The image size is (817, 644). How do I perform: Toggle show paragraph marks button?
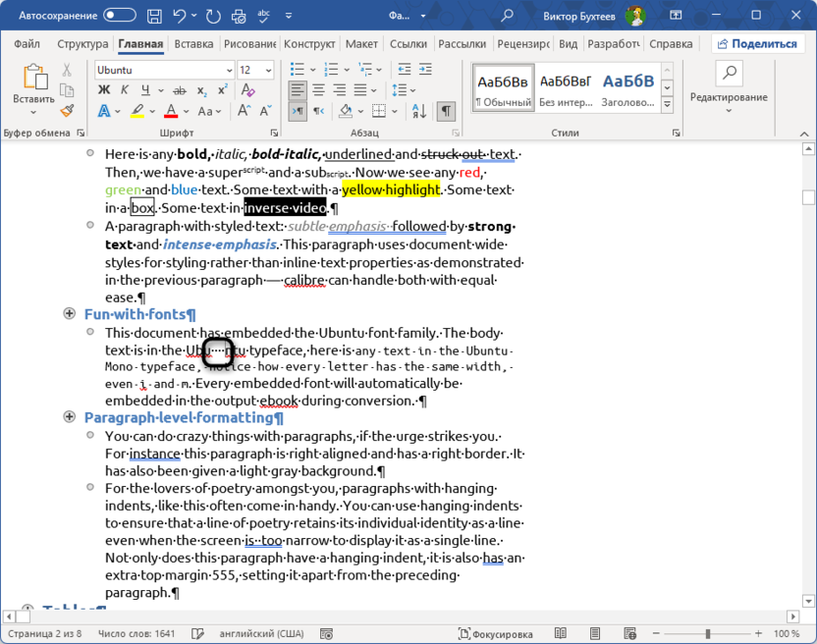[446, 111]
